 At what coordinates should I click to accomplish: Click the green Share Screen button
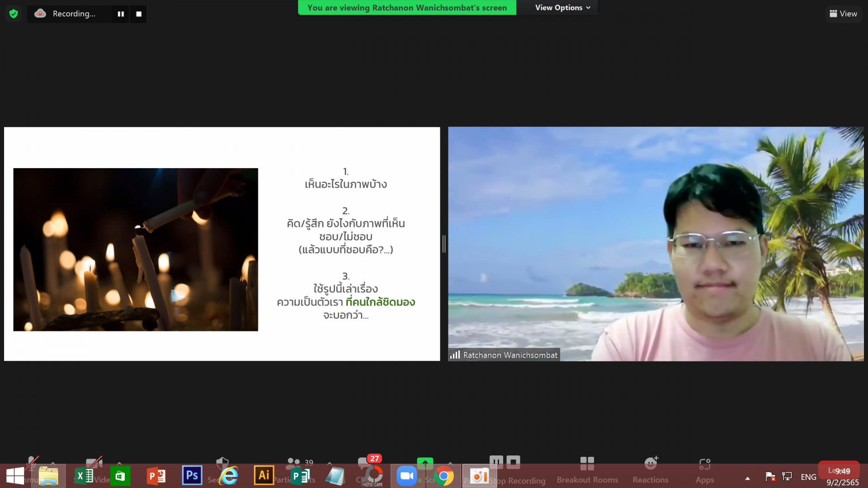[425, 463]
